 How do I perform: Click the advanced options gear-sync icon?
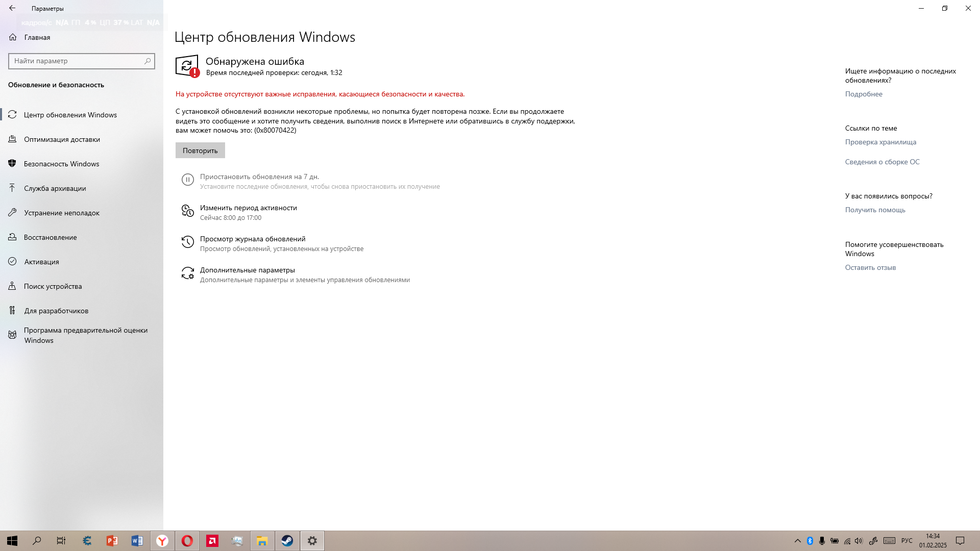click(x=188, y=273)
